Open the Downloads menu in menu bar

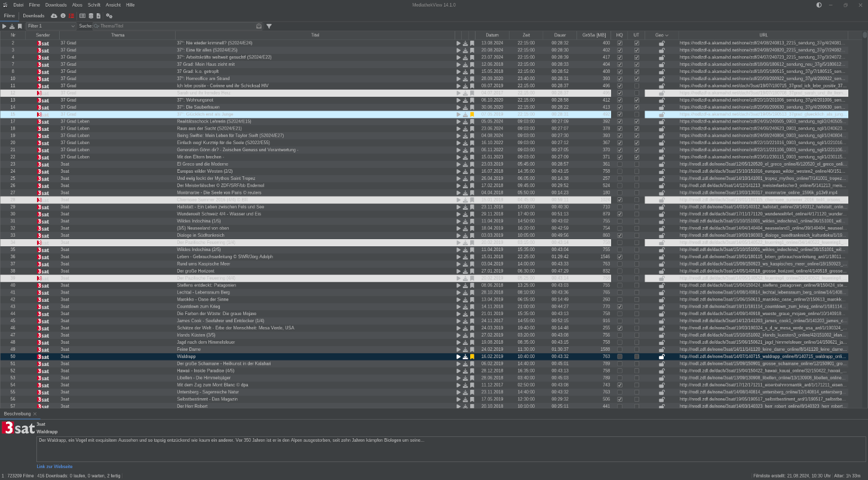56,5
